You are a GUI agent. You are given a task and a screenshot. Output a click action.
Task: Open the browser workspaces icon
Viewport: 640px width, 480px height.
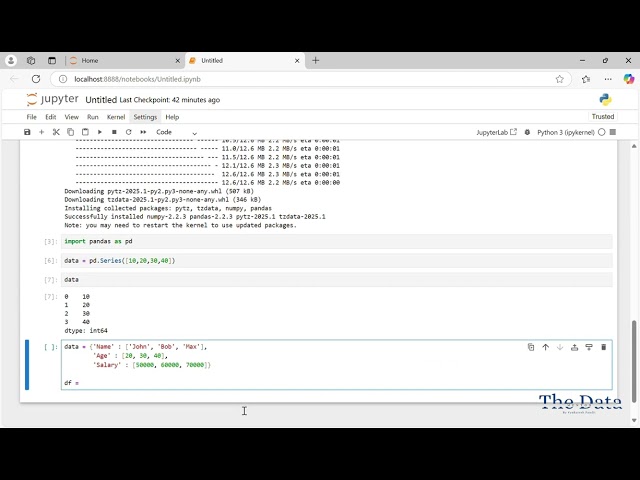point(31,60)
